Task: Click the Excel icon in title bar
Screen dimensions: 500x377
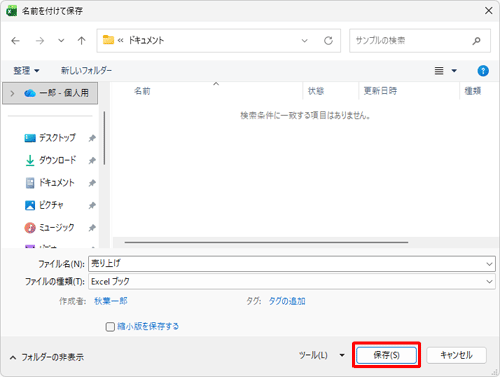Action: (12, 11)
